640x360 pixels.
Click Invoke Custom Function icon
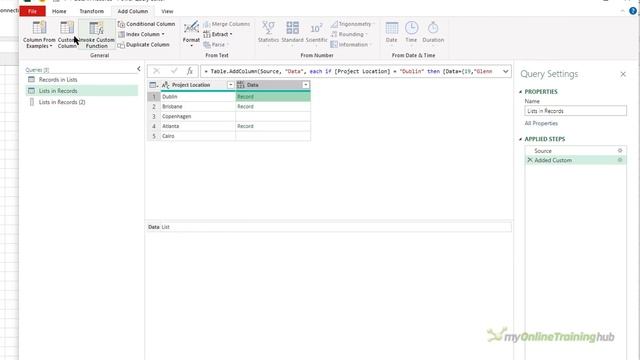click(96, 28)
